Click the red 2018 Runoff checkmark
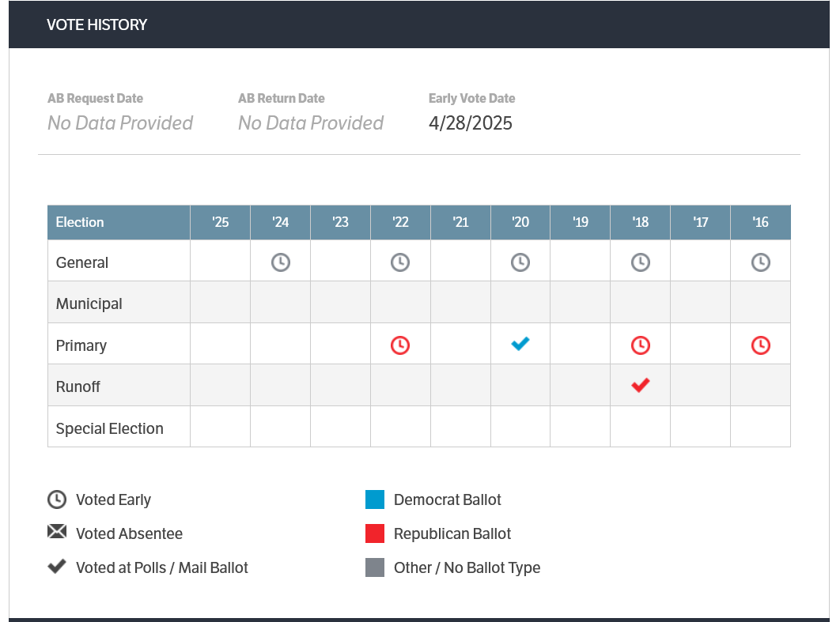The image size is (840, 622). (x=640, y=386)
